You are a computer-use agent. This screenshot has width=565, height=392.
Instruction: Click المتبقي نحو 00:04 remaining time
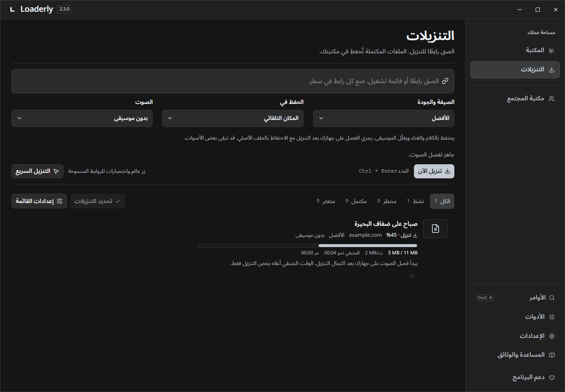click(342, 253)
